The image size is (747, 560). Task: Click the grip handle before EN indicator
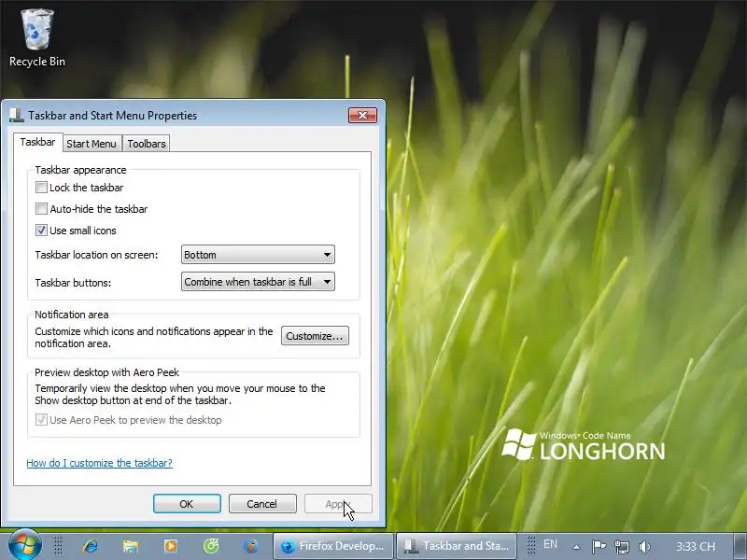(530, 546)
